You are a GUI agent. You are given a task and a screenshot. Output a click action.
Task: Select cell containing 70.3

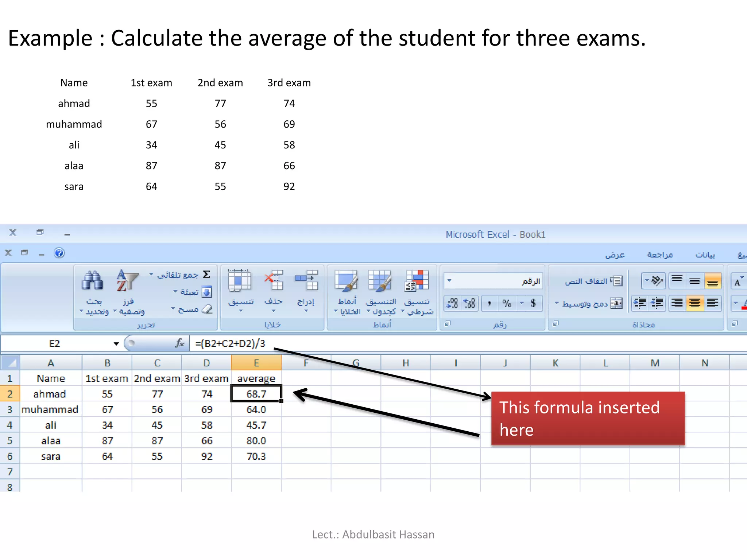click(256, 456)
